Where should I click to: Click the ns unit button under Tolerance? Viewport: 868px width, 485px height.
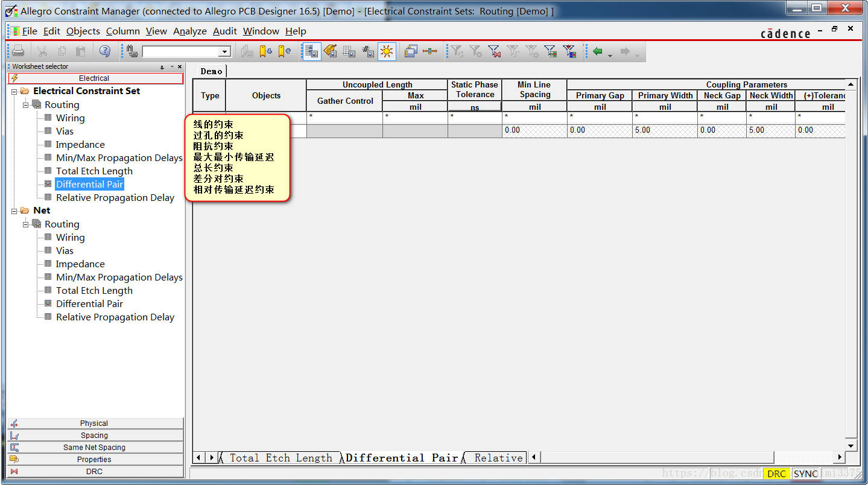(x=475, y=107)
